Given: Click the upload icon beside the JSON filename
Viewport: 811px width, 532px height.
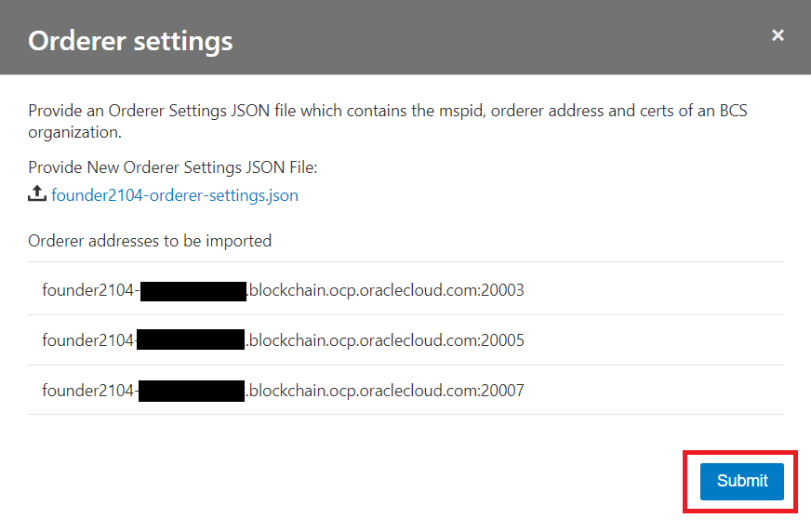Looking at the screenshot, I should [37, 194].
